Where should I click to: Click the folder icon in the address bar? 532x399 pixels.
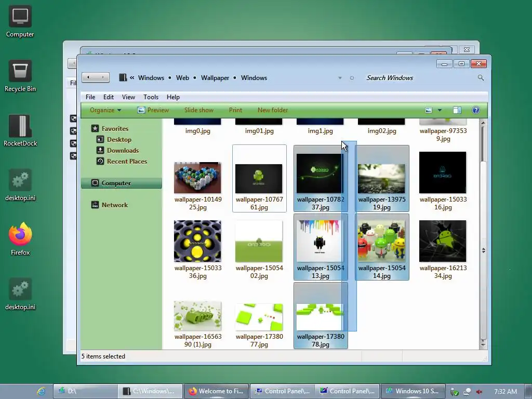[x=123, y=78]
